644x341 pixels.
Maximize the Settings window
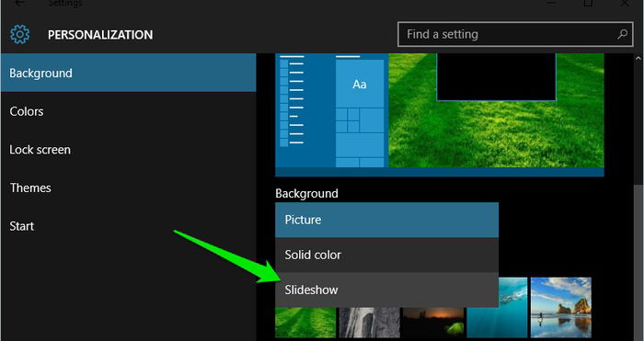point(588,3)
